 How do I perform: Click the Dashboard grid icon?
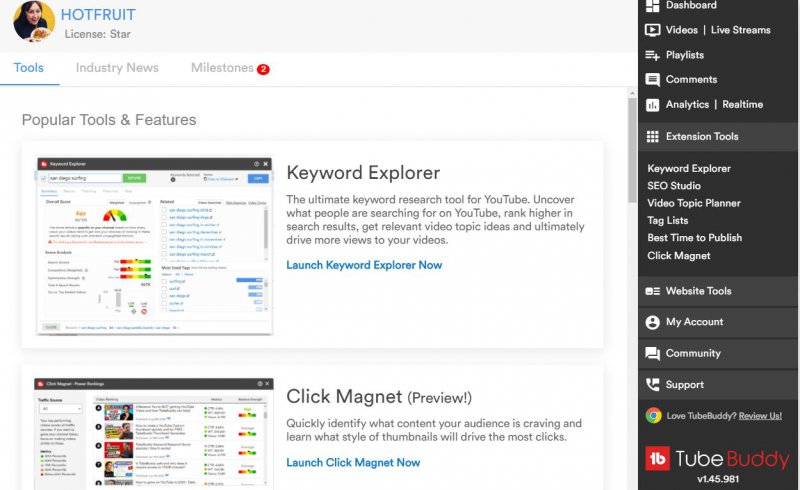click(x=652, y=6)
